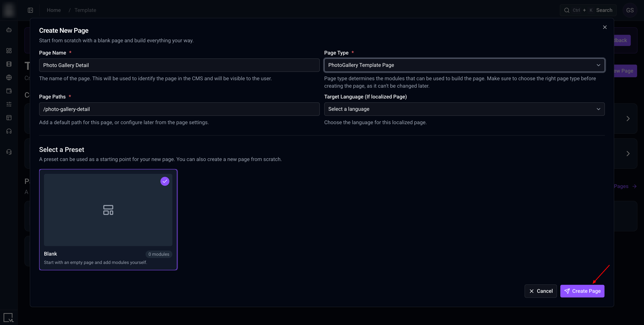Click the paper plane icon on Create Page

click(x=567, y=291)
